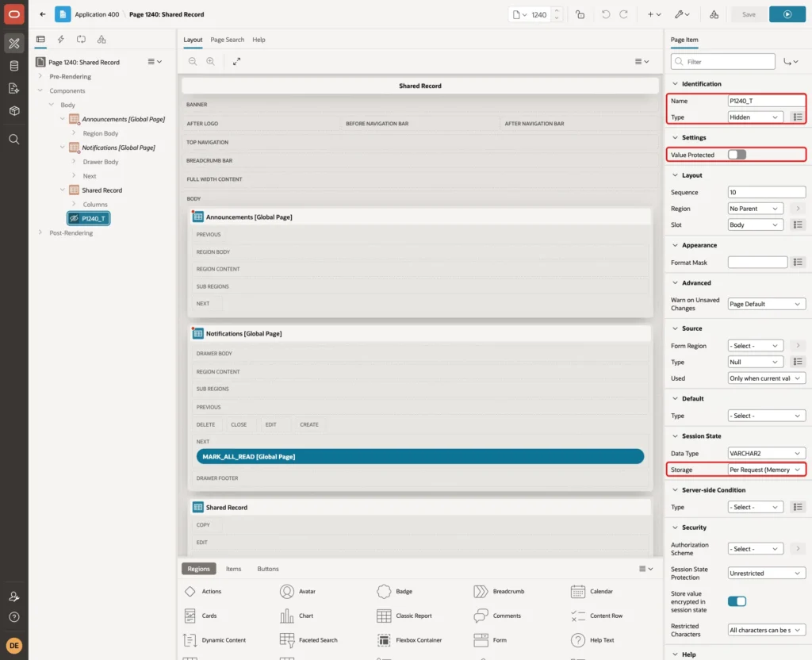812x660 pixels.
Task: Select the Faceted Search region type
Action: point(308,640)
